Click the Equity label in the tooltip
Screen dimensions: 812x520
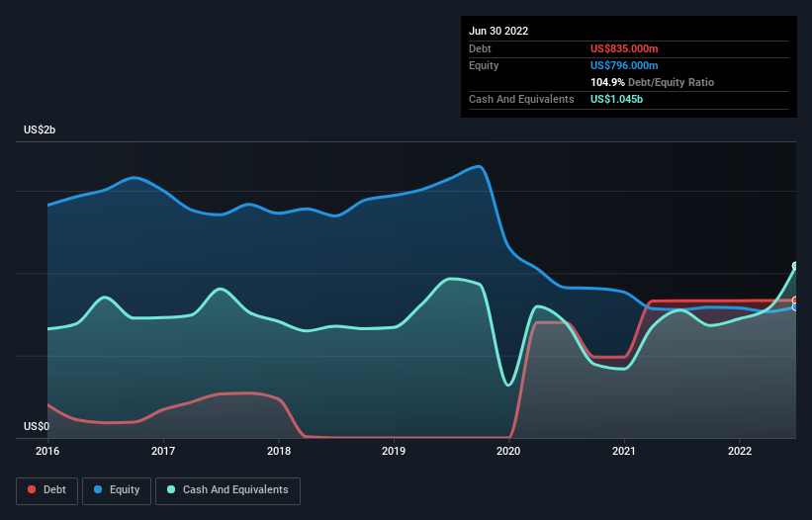(x=484, y=65)
